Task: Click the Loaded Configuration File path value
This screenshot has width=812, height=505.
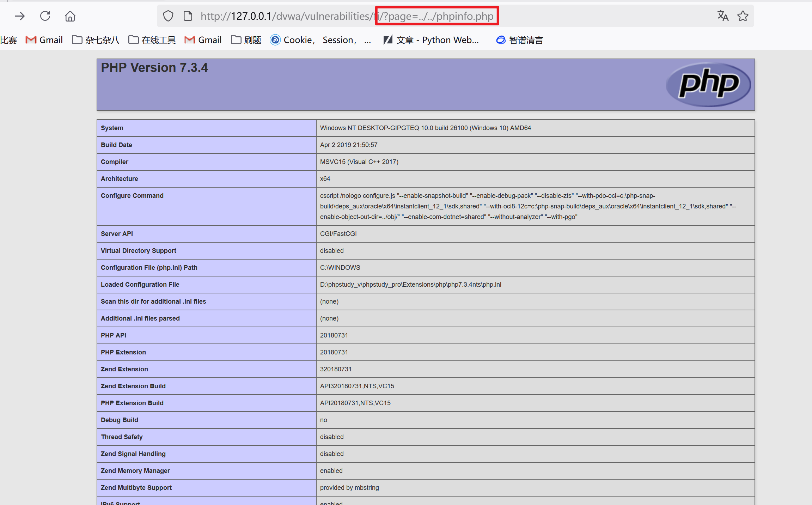Action: click(x=410, y=285)
